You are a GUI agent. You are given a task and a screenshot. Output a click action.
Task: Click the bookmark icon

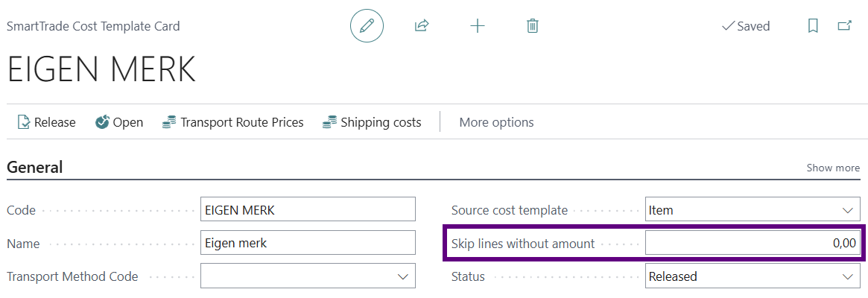click(813, 26)
